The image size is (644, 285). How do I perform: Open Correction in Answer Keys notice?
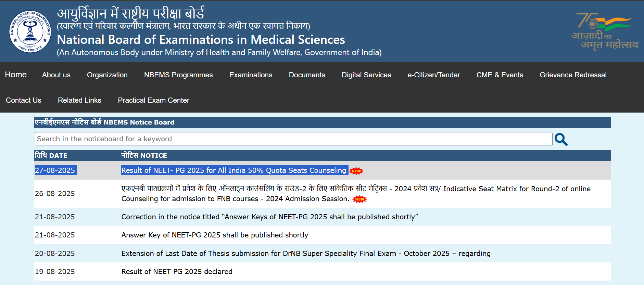click(x=270, y=217)
